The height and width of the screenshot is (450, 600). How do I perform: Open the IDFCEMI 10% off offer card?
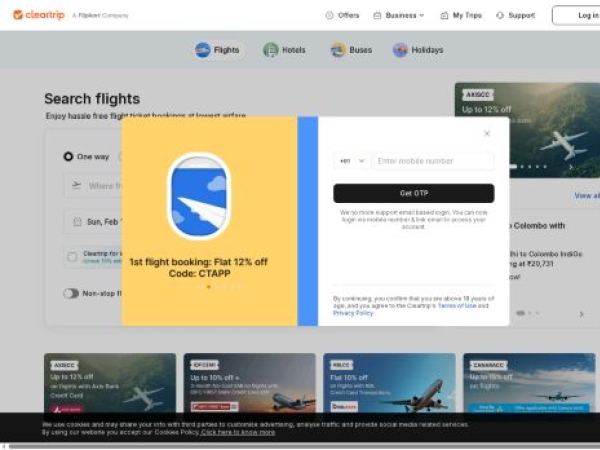pos(250,383)
